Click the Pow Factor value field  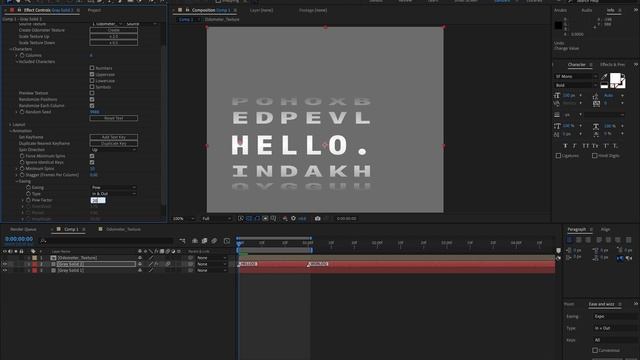98,200
